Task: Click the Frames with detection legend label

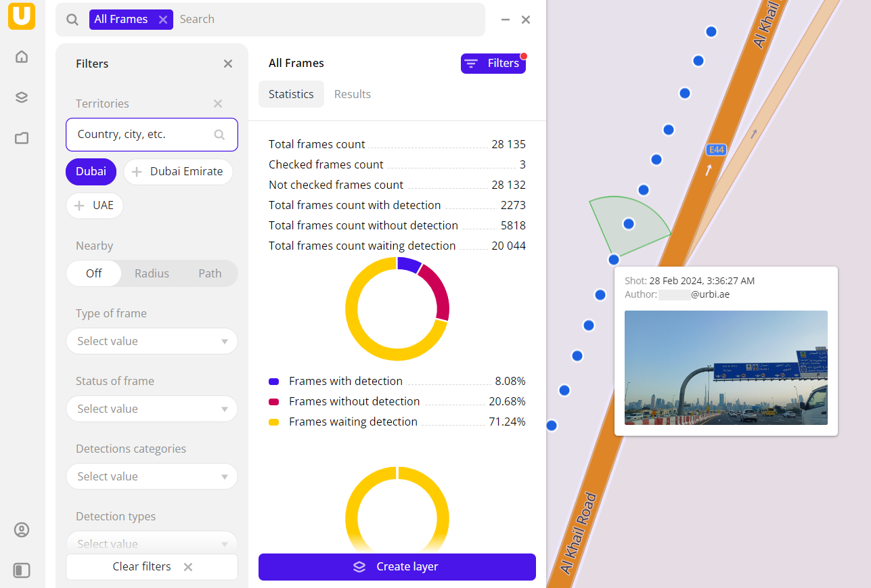Action: tap(346, 382)
